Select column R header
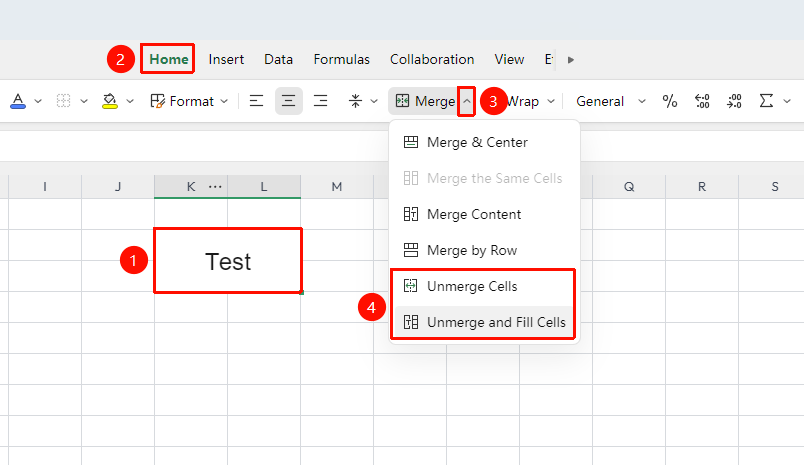Image resolution: width=804 pixels, height=465 pixels. [x=702, y=187]
